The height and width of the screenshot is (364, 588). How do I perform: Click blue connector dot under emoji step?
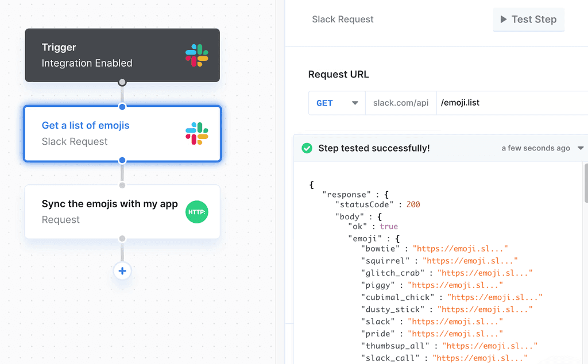(x=122, y=160)
